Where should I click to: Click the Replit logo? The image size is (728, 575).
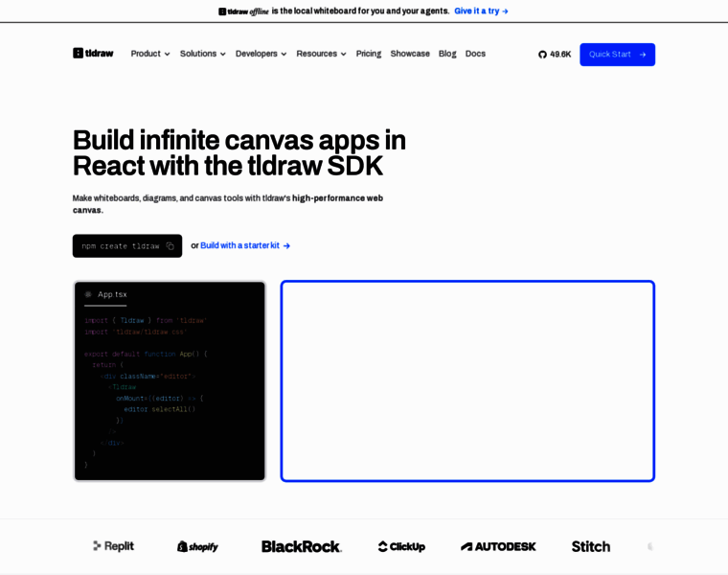(x=113, y=546)
